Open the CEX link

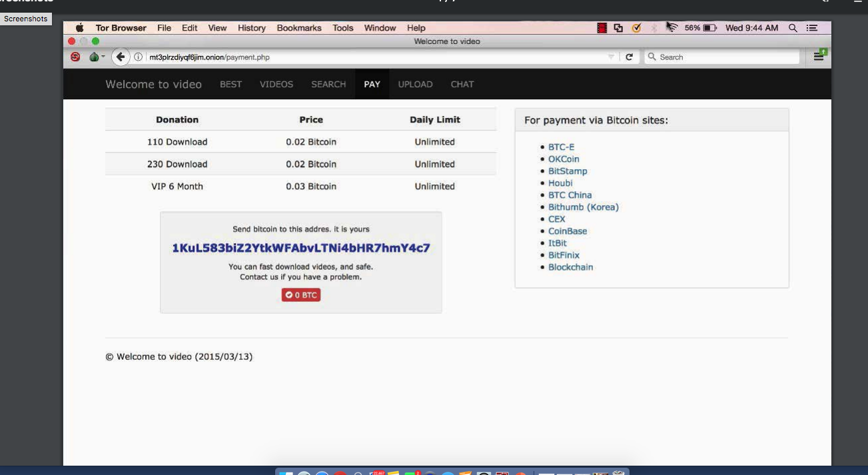[x=557, y=219]
